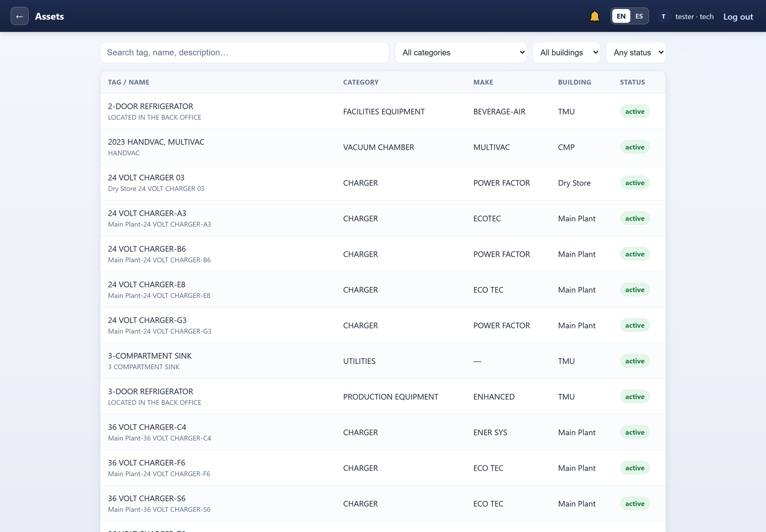Click the ECOTEC make cell
The width and height of the screenshot is (766, 532).
click(487, 219)
